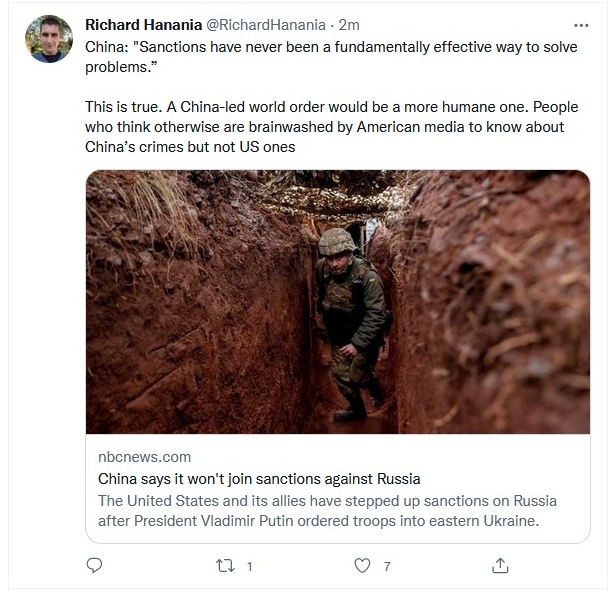Image resolution: width=616 pixels, height=591 pixels.
Task: Click the like count number 7
Action: [x=387, y=566]
